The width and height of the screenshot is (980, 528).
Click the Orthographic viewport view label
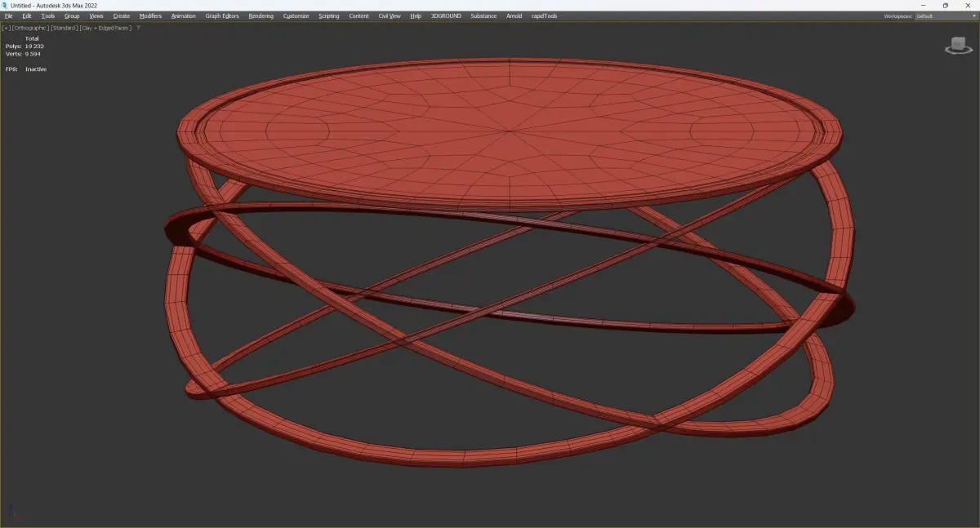[x=30, y=28]
